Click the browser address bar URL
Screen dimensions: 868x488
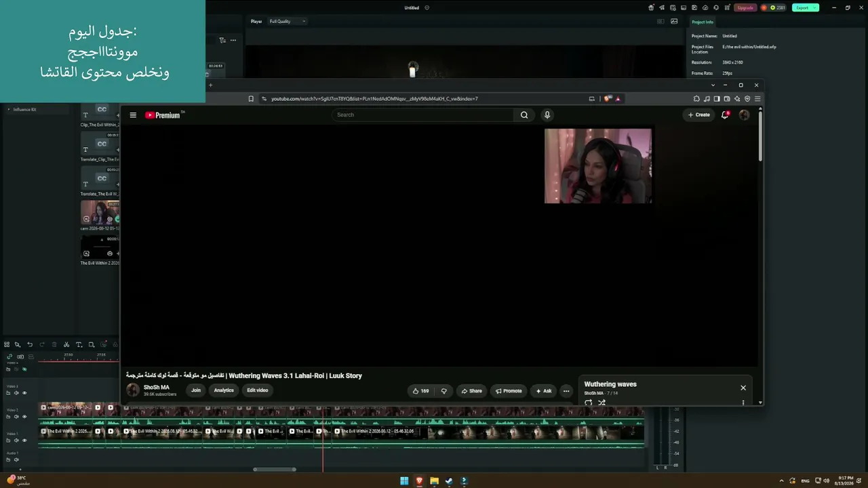click(x=374, y=99)
